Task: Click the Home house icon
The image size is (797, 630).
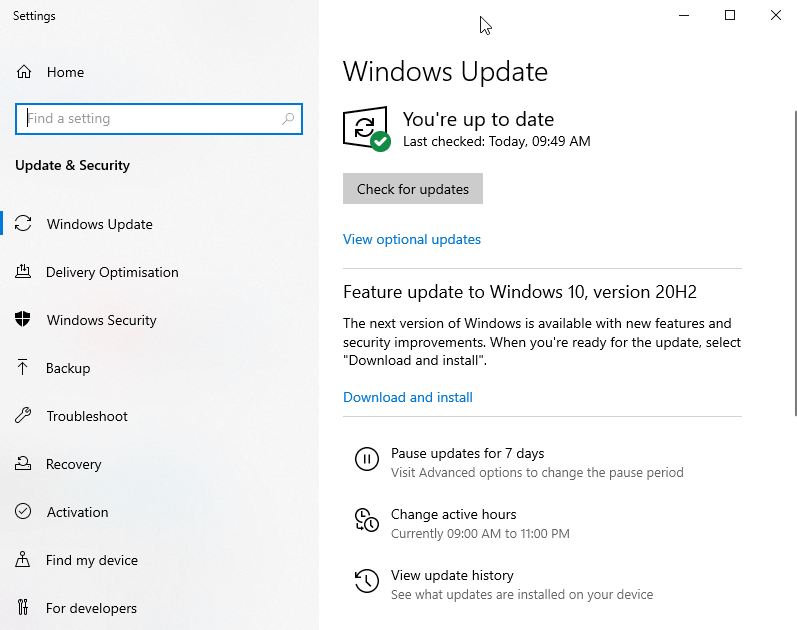Action: pos(23,72)
